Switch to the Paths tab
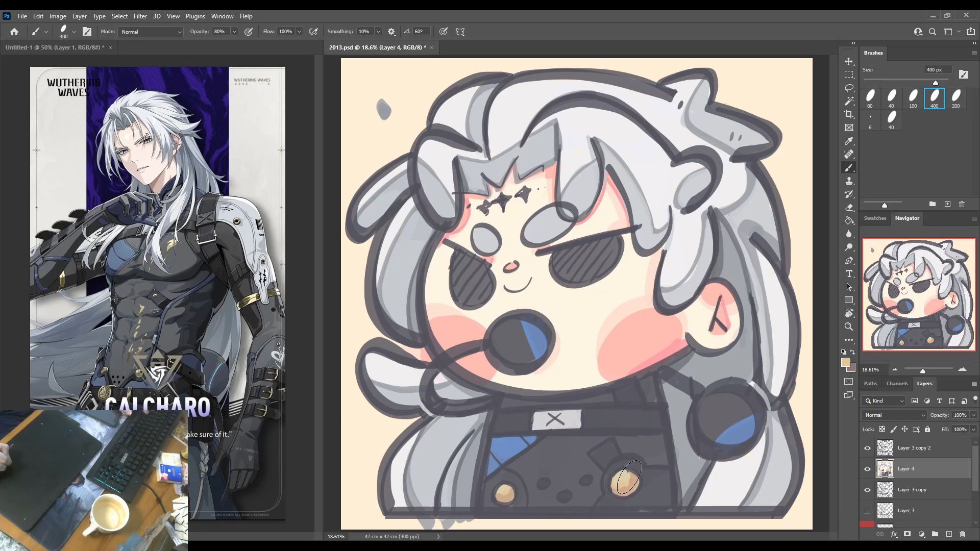The width and height of the screenshot is (980, 551). pyautogui.click(x=870, y=384)
